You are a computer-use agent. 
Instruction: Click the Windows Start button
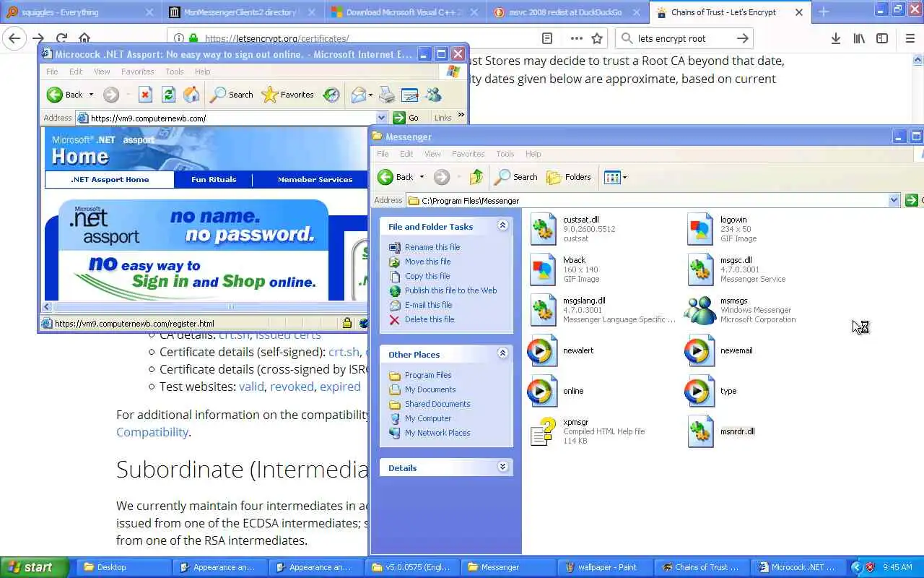click(x=34, y=567)
